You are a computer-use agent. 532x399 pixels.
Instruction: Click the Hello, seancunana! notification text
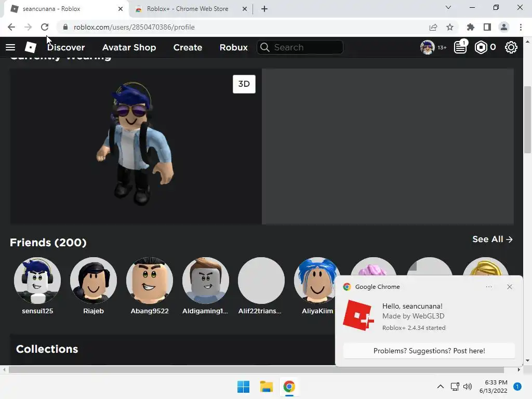(412, 306)
